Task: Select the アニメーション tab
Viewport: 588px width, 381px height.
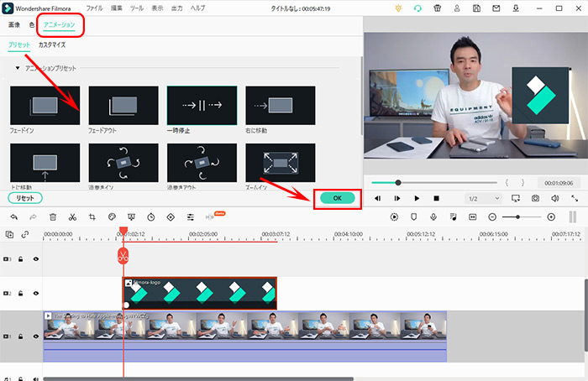Action: (60, 24)
